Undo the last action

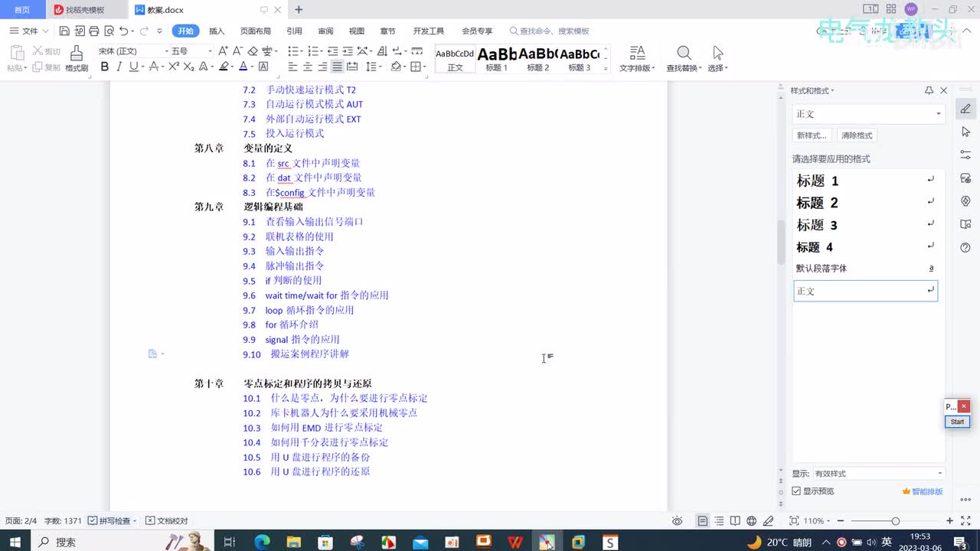(x=124, y=31)
